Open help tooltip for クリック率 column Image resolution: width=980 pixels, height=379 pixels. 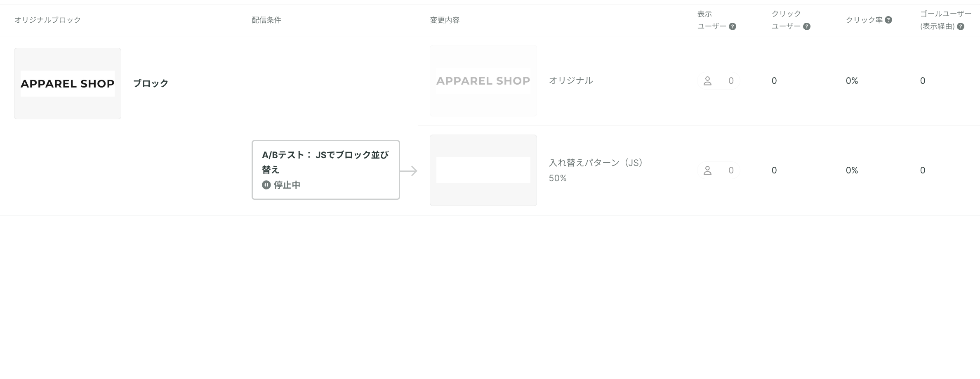(888, 20)
